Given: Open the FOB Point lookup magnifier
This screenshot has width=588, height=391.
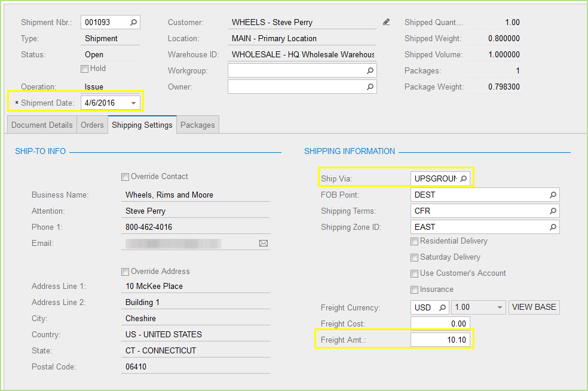Looking at the screenshot, I should (553, 195).
